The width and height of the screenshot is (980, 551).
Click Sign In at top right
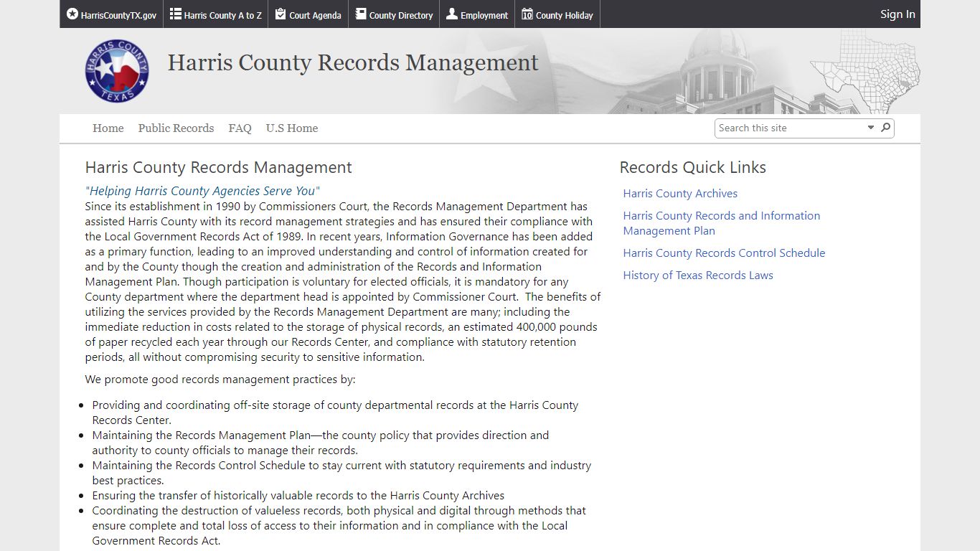click(x=897, y=14)
